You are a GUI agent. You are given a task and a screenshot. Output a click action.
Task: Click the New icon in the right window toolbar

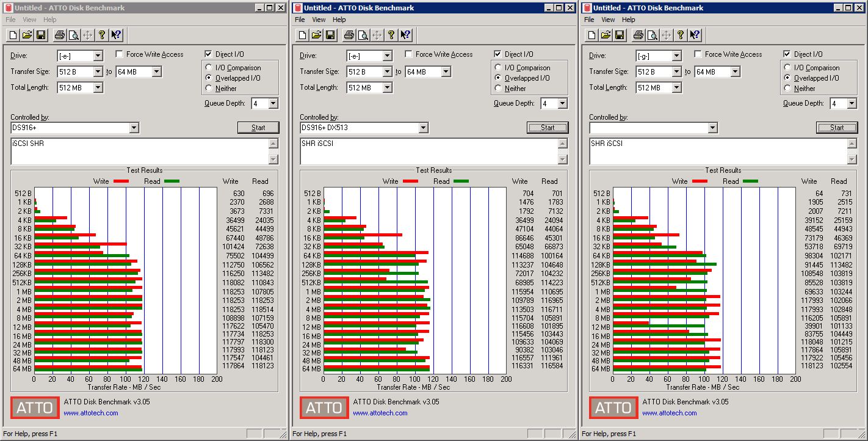point(591,35)
